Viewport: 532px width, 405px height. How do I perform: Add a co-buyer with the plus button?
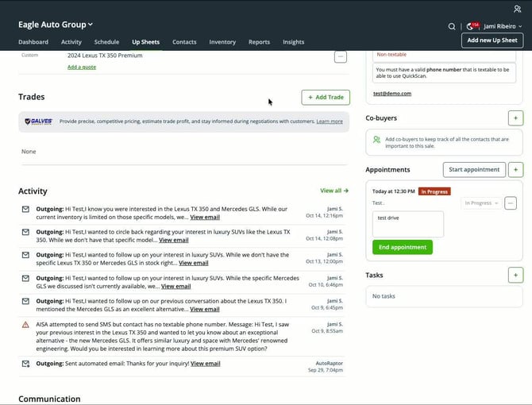tap(515, 118)
